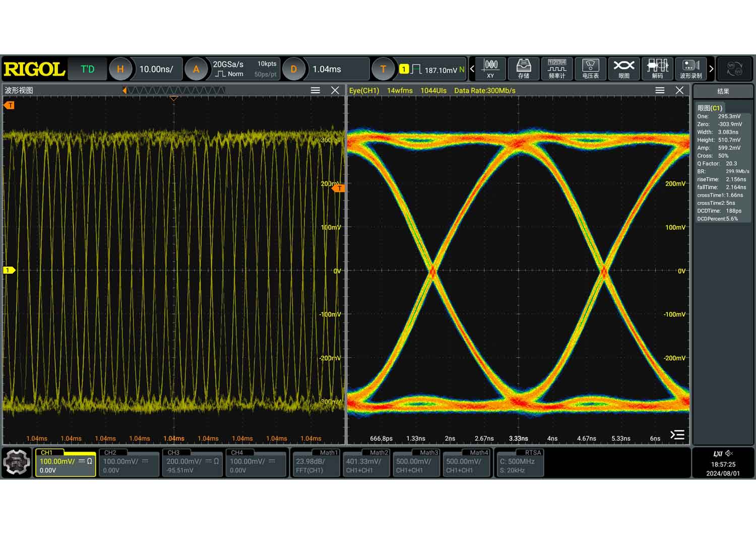Click the horizontal timebase H button

tap(120, 69)
